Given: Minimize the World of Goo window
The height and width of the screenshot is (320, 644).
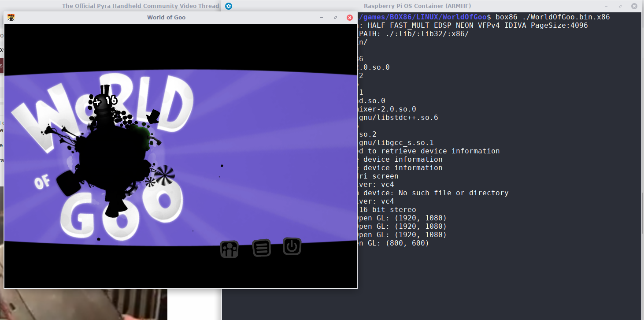Looking at the screenshot, I should [x=321, y=18].
